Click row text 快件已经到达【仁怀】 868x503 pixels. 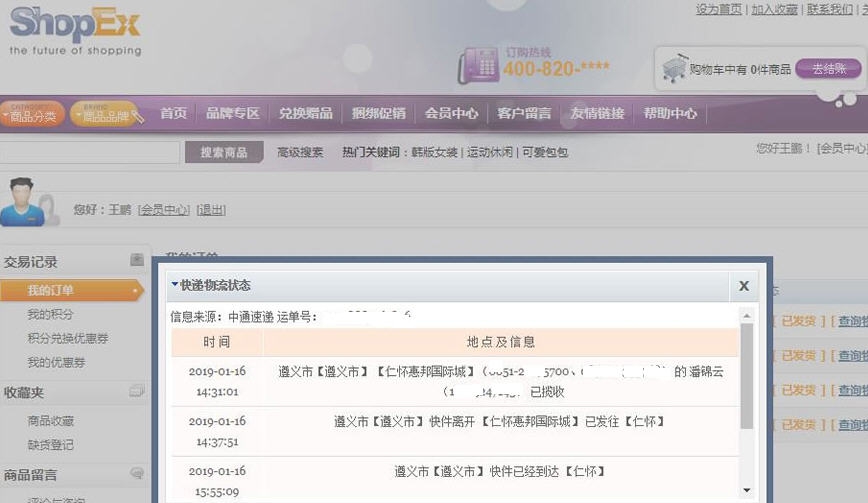[x=547, y=471]
